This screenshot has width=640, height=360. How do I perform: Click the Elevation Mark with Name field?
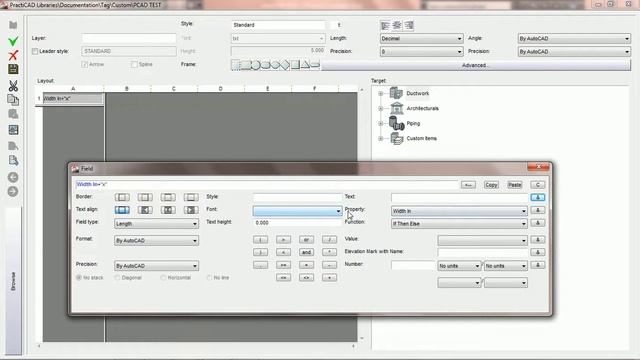click(482, 253)
